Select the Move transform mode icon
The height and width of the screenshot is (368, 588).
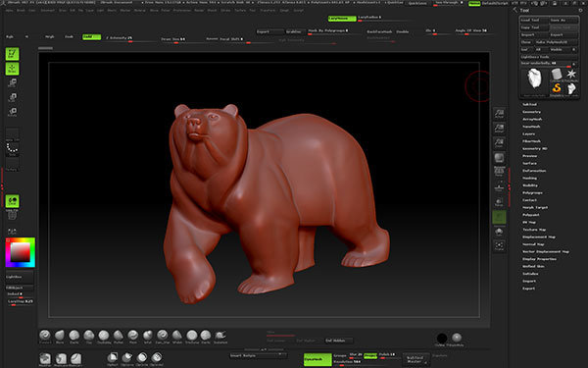12,83
